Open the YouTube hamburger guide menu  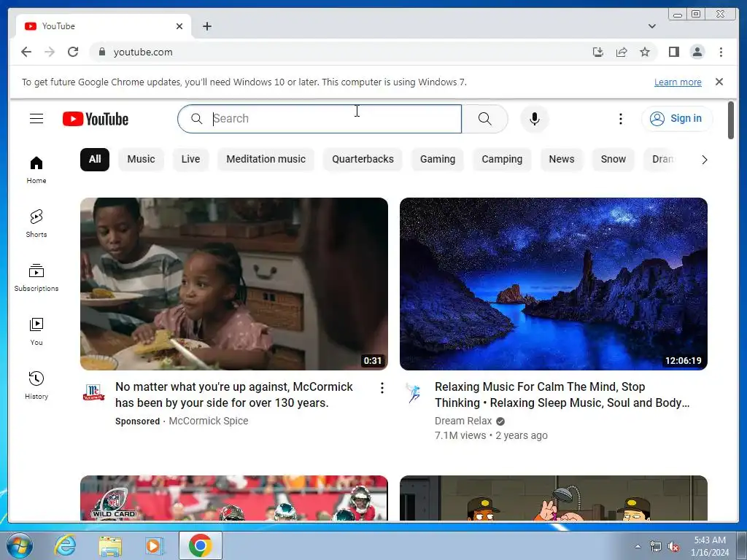coord(36,119)
